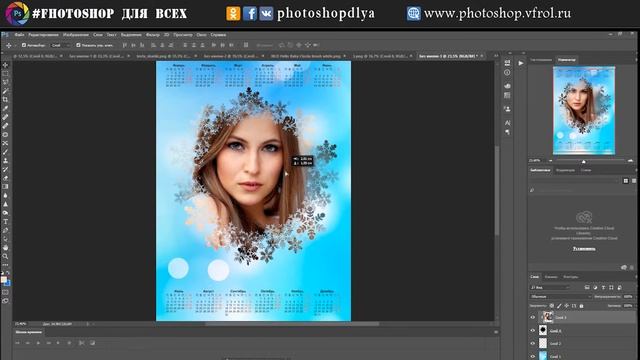Toggle Show Transform Controls checkbox
The height and width of the screenshot is (360, 640).
point(78,45)
